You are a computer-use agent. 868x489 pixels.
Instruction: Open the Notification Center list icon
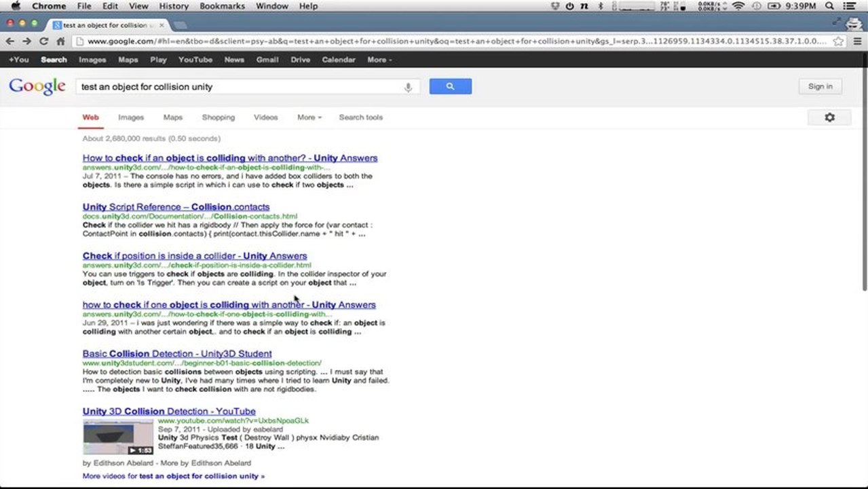(x=850, y=6)
